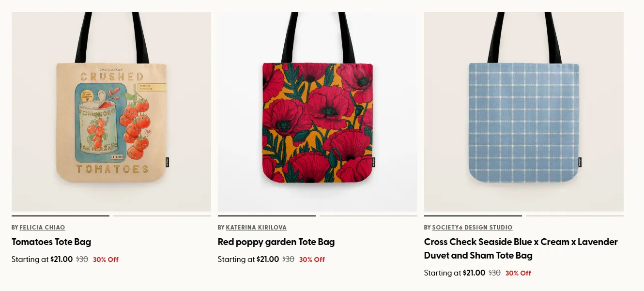Click the Tomatoes Tote Bag title
Image resolution: width=644 pixels, height=291 pixels.
(51, 242)
